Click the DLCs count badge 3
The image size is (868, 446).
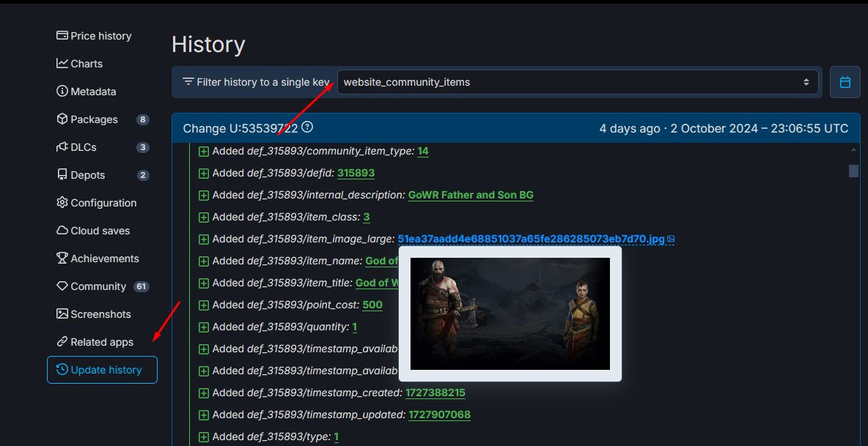(143, 147)
